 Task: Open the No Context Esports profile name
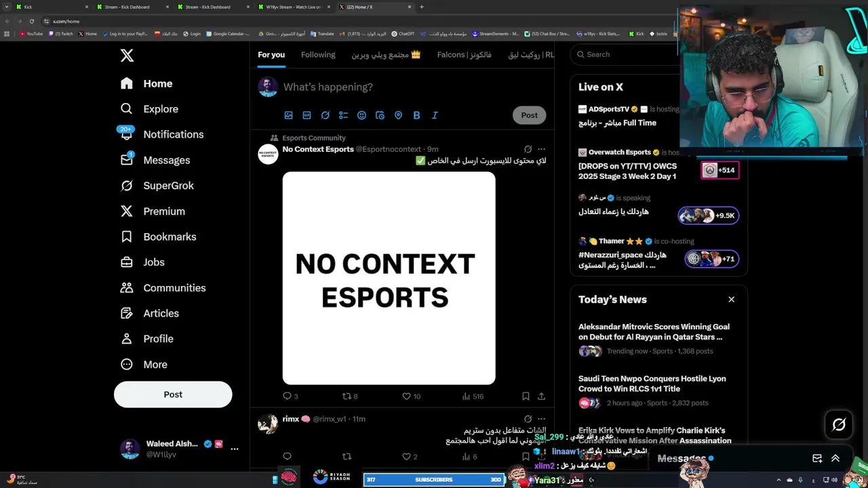coord(318,149)
